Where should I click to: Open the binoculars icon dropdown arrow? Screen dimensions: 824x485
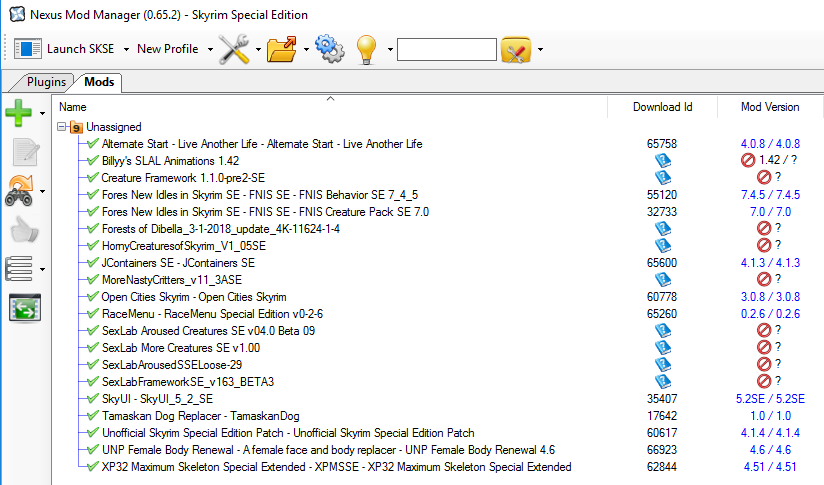43,191
